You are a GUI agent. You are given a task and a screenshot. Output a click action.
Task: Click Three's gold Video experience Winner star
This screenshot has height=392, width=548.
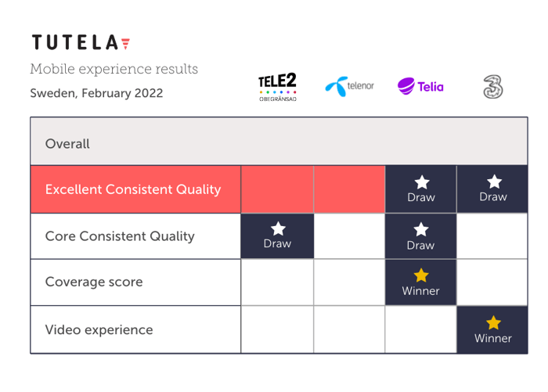click(x=493, y=322)
